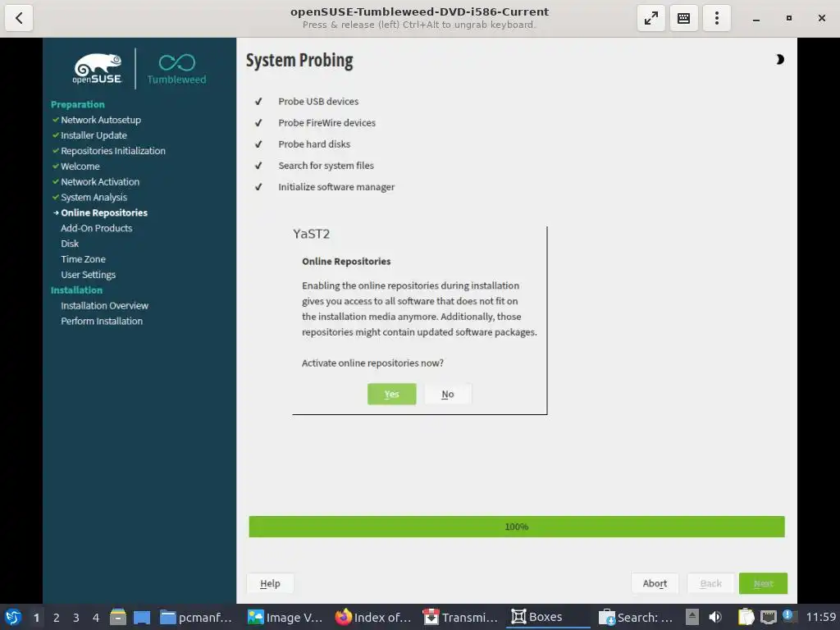Viewport: 840px width, 630px height.
Task: Switch to Transmission window in taskbar
Action: click(460, 617)
